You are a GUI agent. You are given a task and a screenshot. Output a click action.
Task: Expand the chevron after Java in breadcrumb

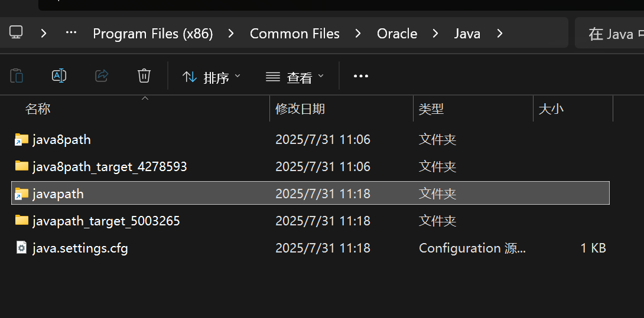[x=500, y=34]
